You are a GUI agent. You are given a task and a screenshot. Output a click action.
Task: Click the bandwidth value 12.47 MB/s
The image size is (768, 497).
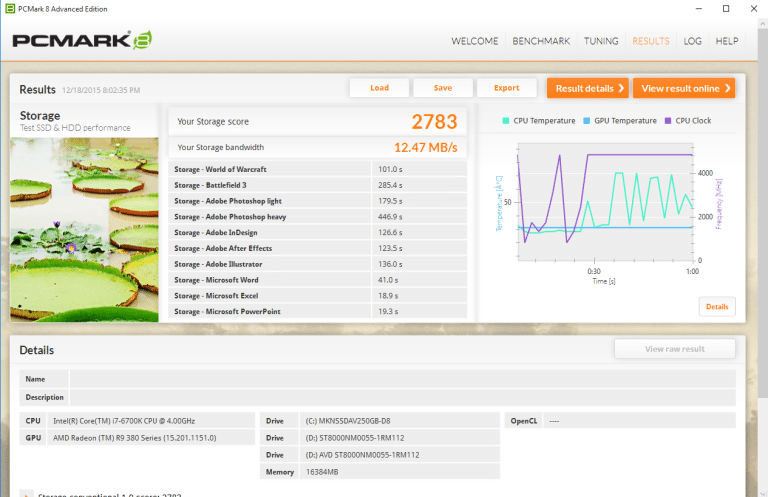coord(426,147)
